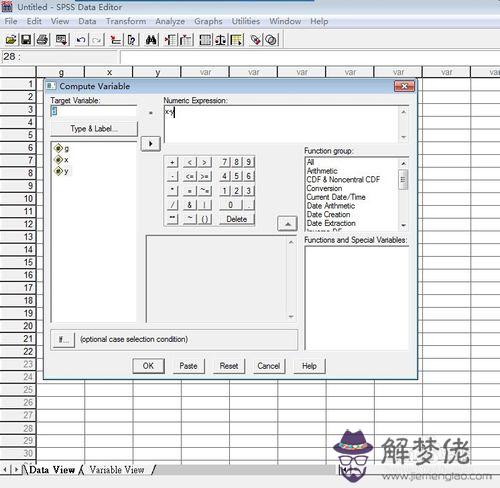Click the variable icon beside y
Viewport: 500px width, 488px height.
[x=58, y=171]
